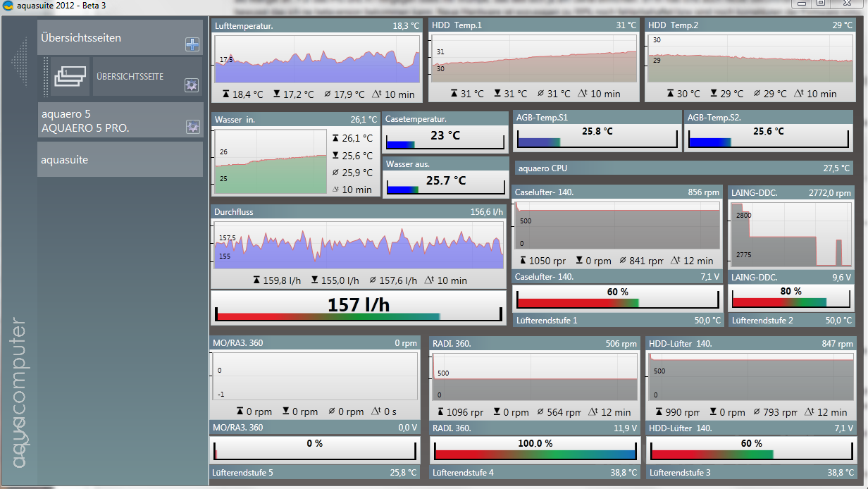Open settings gear for ÜBERSICHTSSEITE
Image resolution: width=868 pixels, height=489 pixels.
tap(191, 85)
